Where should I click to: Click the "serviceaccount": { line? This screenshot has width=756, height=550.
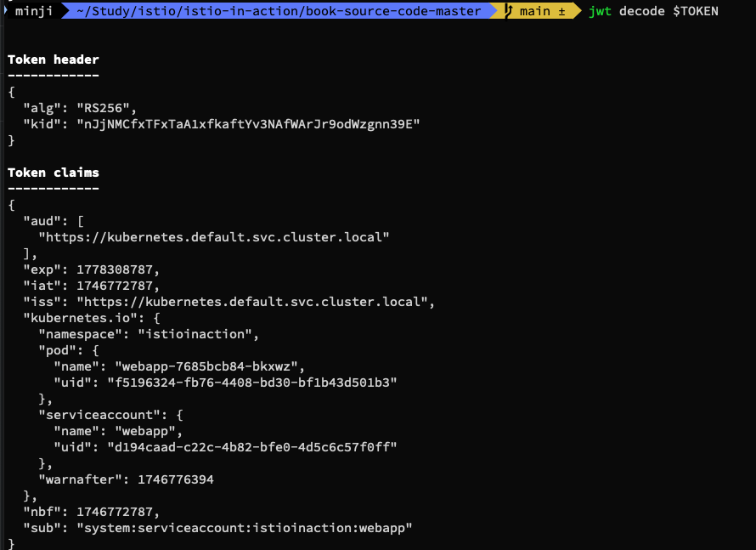[110, 415]
